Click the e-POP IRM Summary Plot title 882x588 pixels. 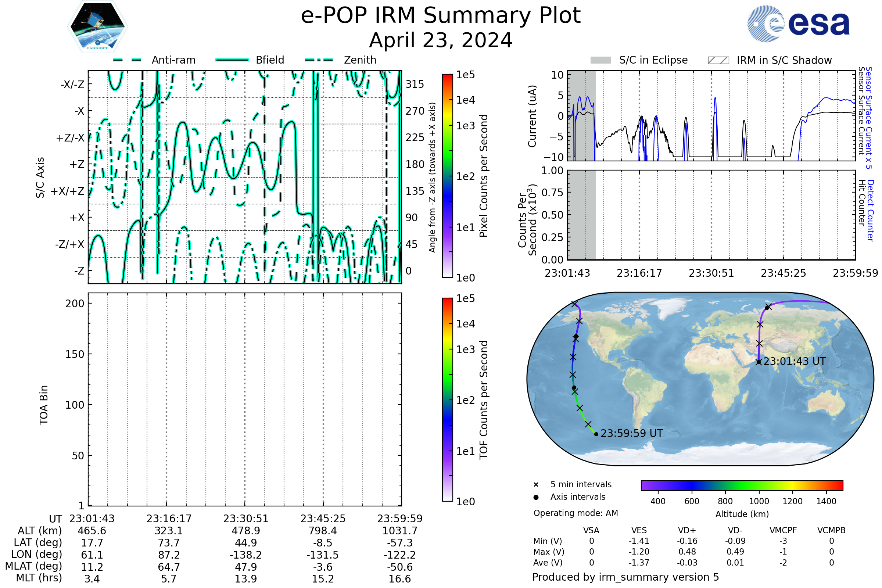click(x=441, y=16)
